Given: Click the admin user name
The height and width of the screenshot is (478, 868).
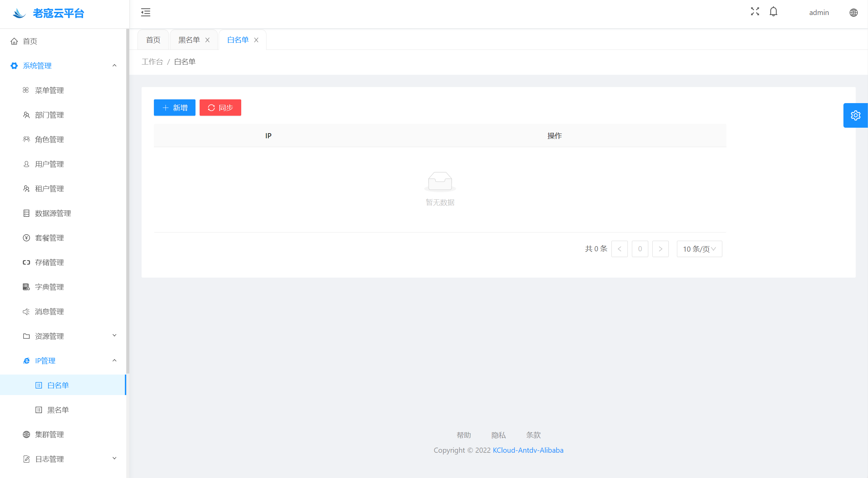Looking at the screenshot, I should tap(819, 13).
